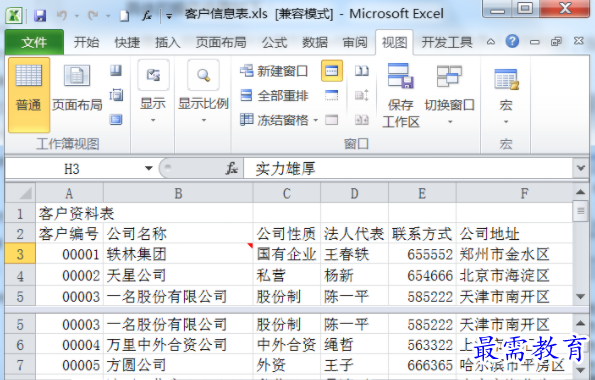
Task: Click the Save icon in quick access toolbar
Action: coord(40,16)
